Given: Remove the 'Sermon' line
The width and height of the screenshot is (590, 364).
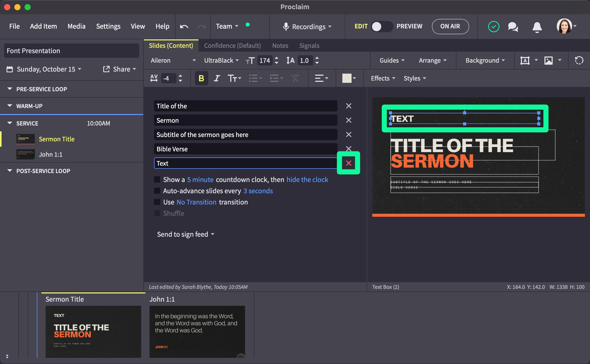Looking at the screenshot, I should 348,120.
